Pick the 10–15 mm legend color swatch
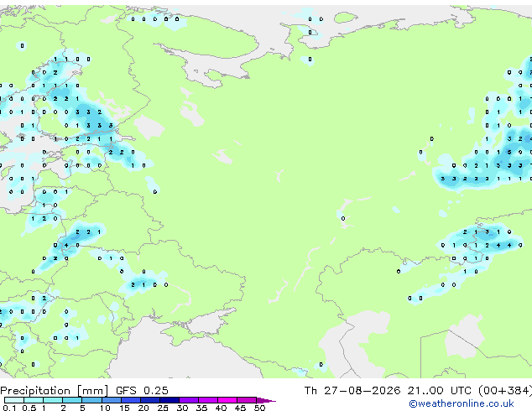The width and height of the screenshot is (532, 411). [x=111, y=400]
